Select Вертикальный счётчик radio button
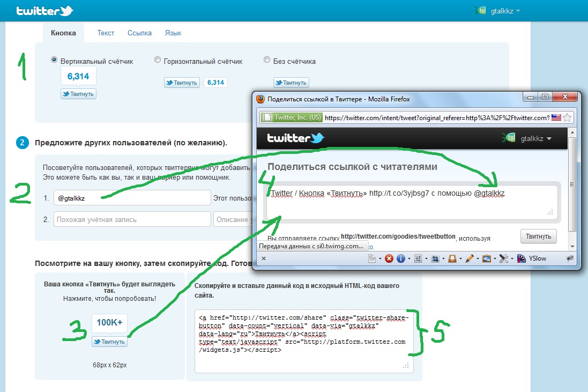Viewport: 588px width, 392px height. point(54,60)
